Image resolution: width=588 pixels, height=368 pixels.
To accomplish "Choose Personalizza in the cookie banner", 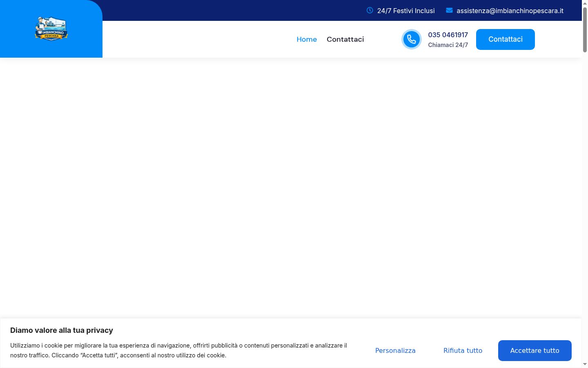I will (x=395, y=350).
